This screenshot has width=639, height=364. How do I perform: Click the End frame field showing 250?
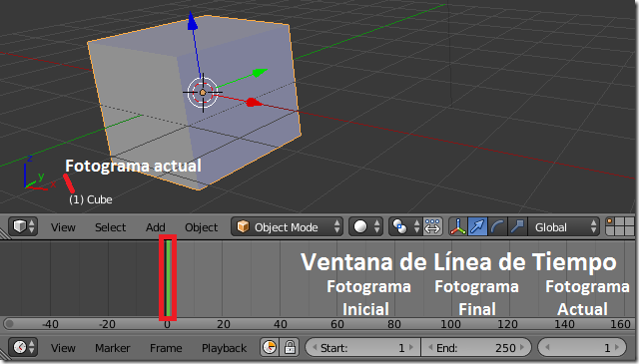pos(476,348)
